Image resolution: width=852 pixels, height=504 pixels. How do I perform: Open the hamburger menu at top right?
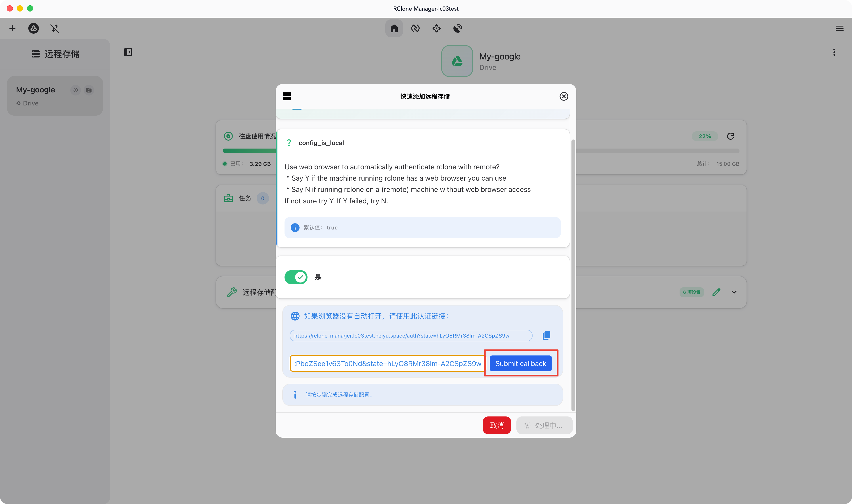839,28
